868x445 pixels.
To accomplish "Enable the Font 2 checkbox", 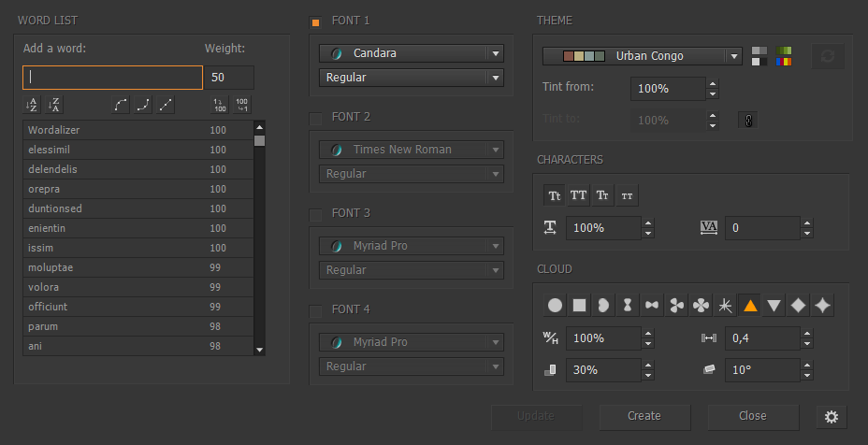I will coord(315,118).
